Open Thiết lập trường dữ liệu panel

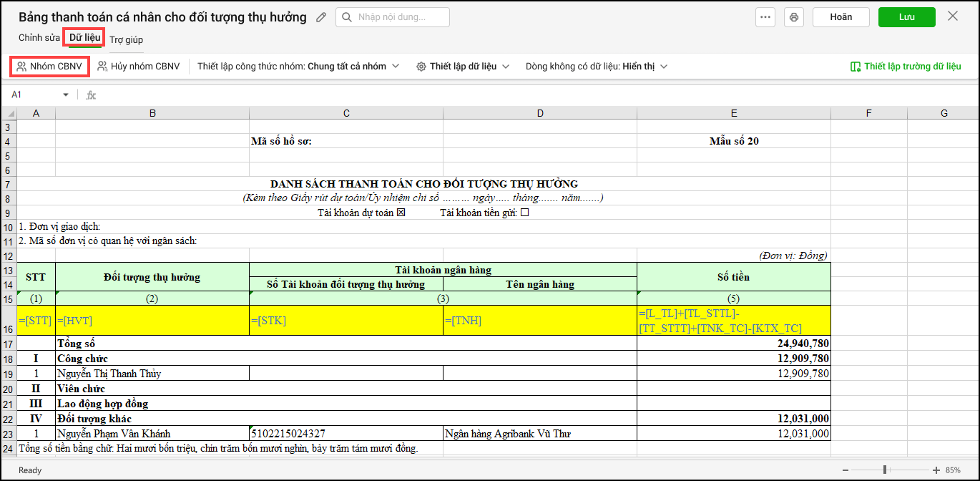[905, 67]
